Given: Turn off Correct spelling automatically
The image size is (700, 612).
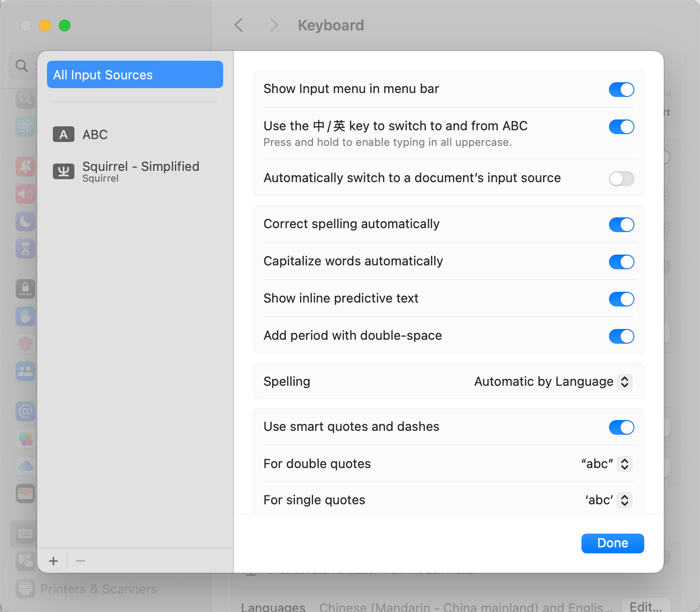Looking at the screenshot, I should 621,225.
